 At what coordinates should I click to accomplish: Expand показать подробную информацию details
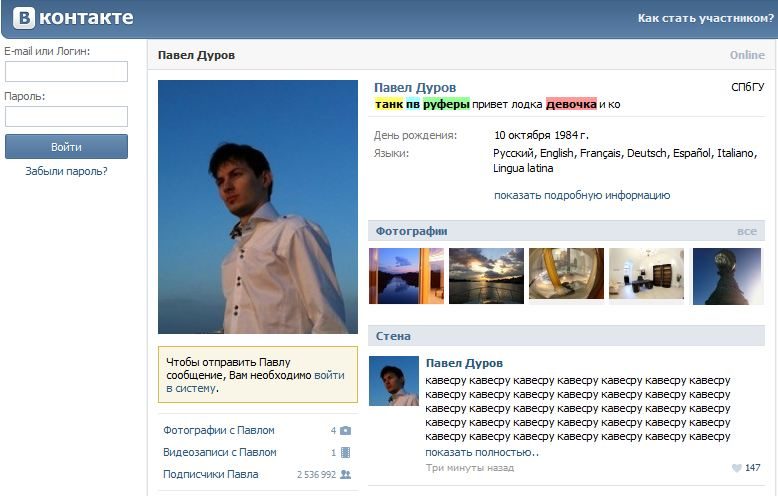pos(582,195)
